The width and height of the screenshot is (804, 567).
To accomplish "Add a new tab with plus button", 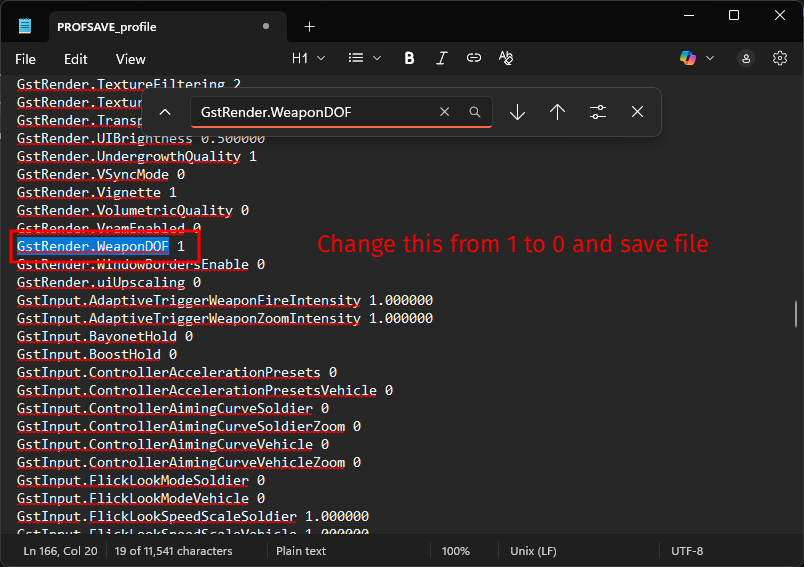I will (x=309, y=27).
